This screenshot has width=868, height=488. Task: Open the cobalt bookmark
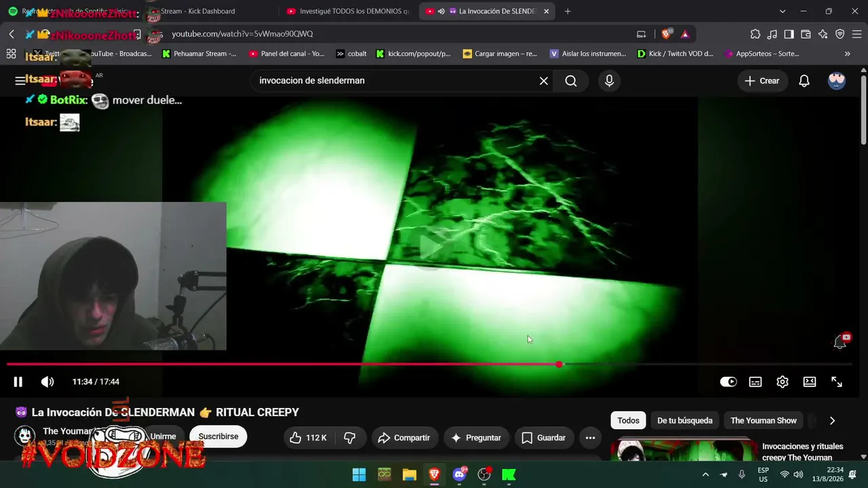[x=351, y=54]
